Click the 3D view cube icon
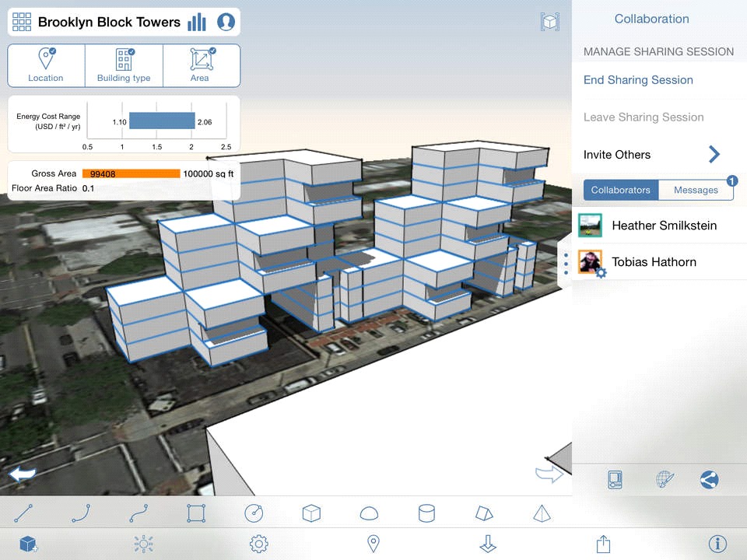The image size is (747, 560). (x=550, y=22)
